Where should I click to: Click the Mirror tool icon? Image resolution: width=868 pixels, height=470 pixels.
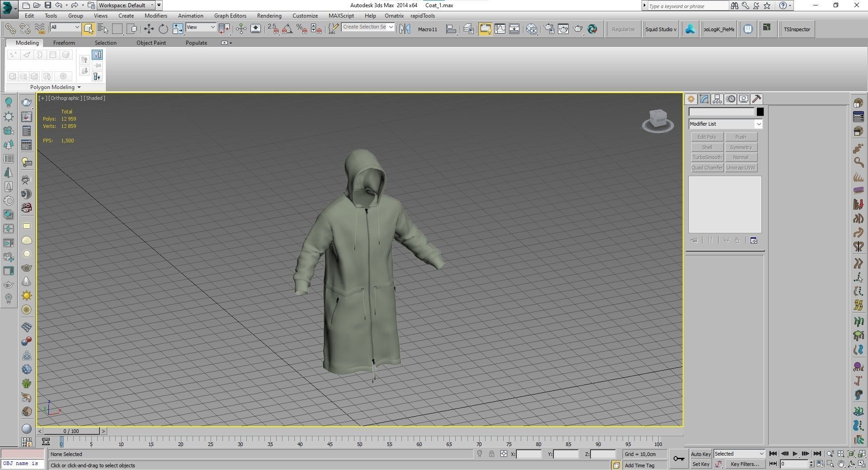coord(405,29)
